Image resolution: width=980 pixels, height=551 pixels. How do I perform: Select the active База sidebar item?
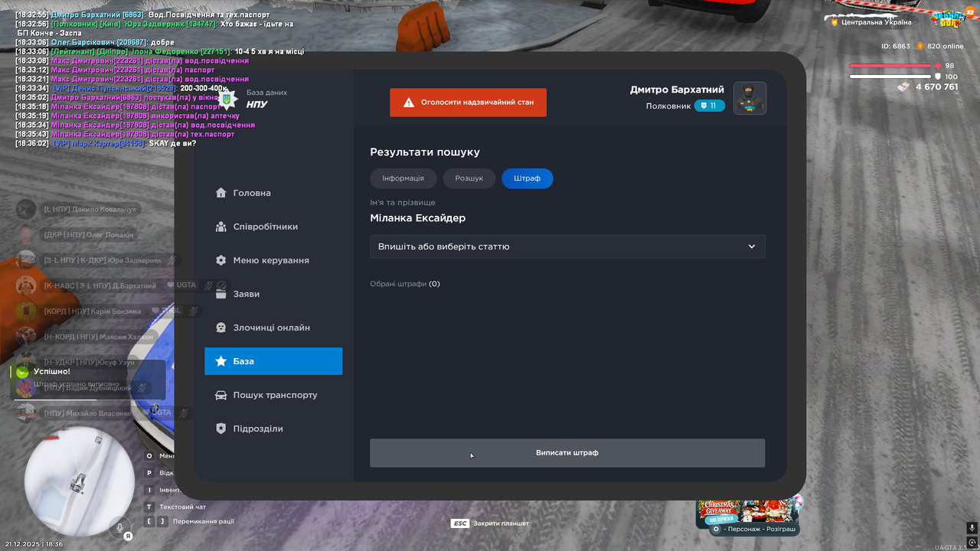click(x=273, y=361)
